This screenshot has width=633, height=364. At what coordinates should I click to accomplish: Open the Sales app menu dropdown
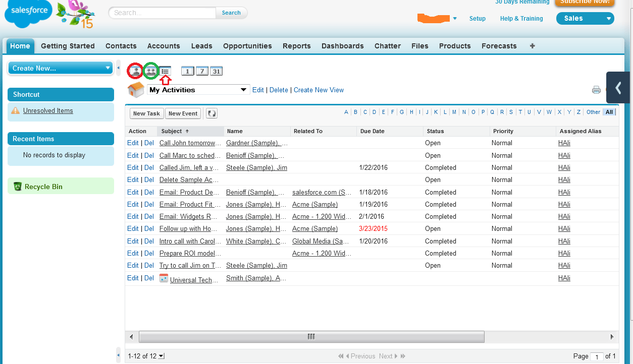tap(585, 19)
